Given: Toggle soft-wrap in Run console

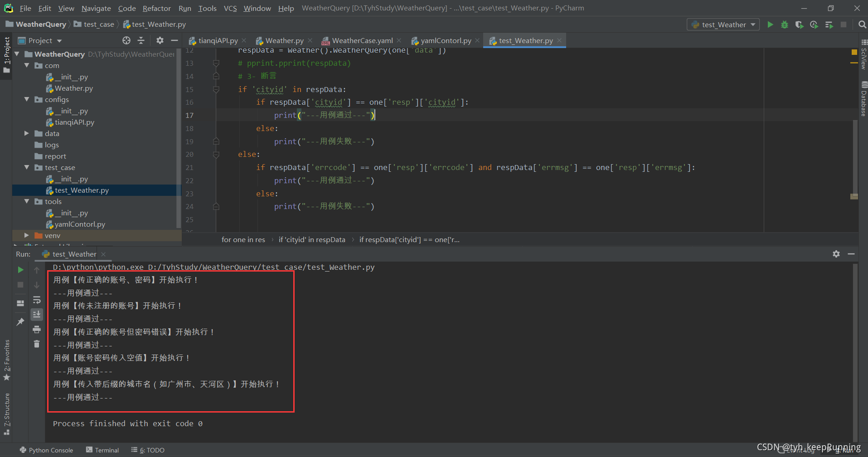Looking at the screenshot, I should [37, 300].
